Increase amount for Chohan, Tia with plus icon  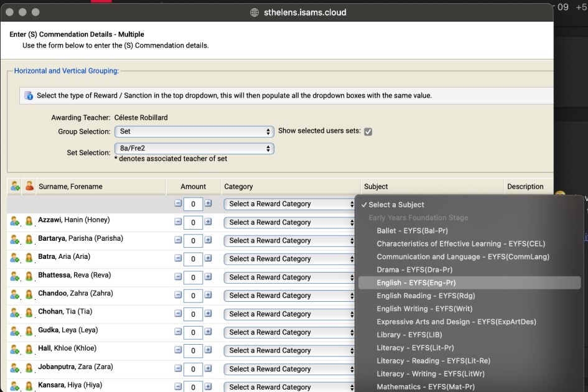click(x=208, y=314)
